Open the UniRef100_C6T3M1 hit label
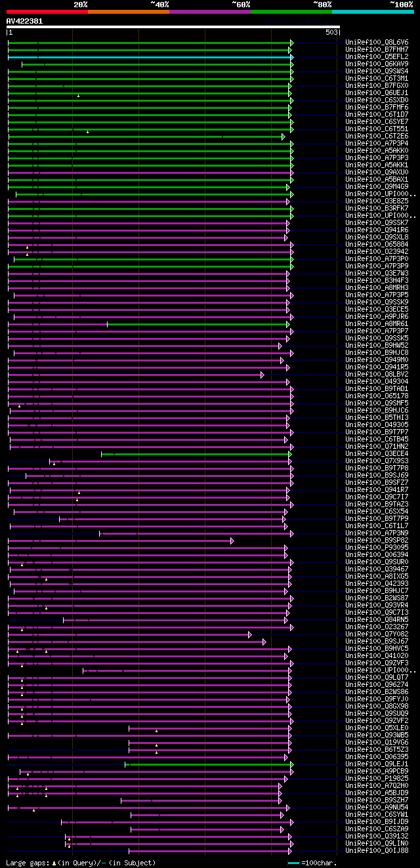 click(x=377, y=79)
